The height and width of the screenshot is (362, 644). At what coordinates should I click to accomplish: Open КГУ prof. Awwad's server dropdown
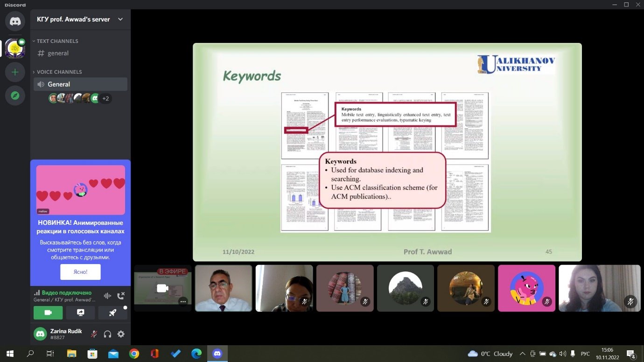(120, 20)
